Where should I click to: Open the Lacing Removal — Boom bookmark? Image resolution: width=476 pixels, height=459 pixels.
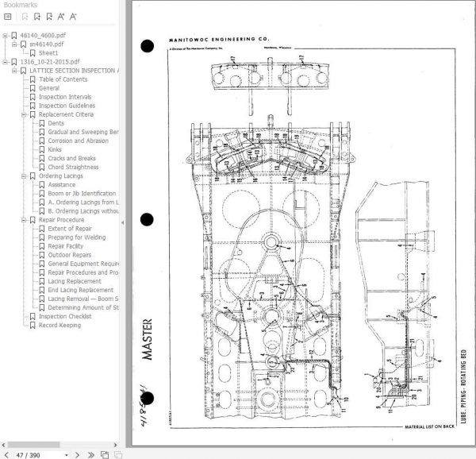click(83, 299)
